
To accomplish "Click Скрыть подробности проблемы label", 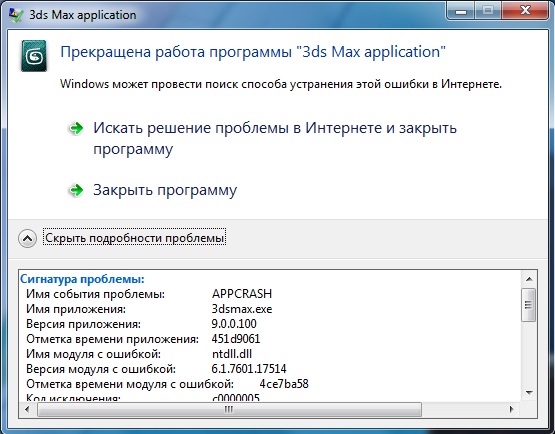I will [135, 238].
